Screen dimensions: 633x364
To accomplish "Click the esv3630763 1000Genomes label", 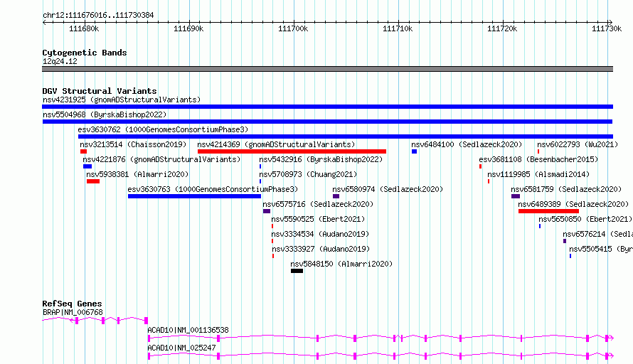I will [x=213, y=189].
